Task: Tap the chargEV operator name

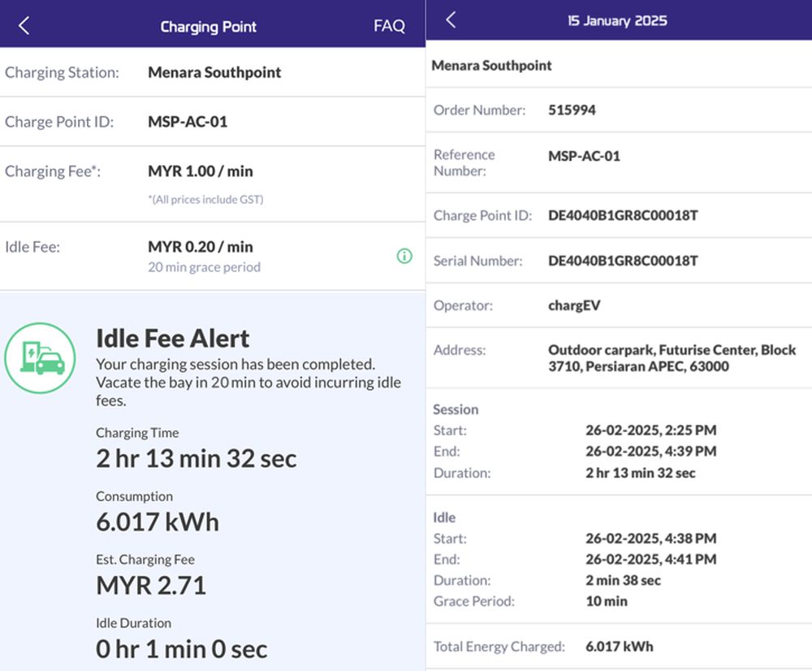Action: (574, 305)
